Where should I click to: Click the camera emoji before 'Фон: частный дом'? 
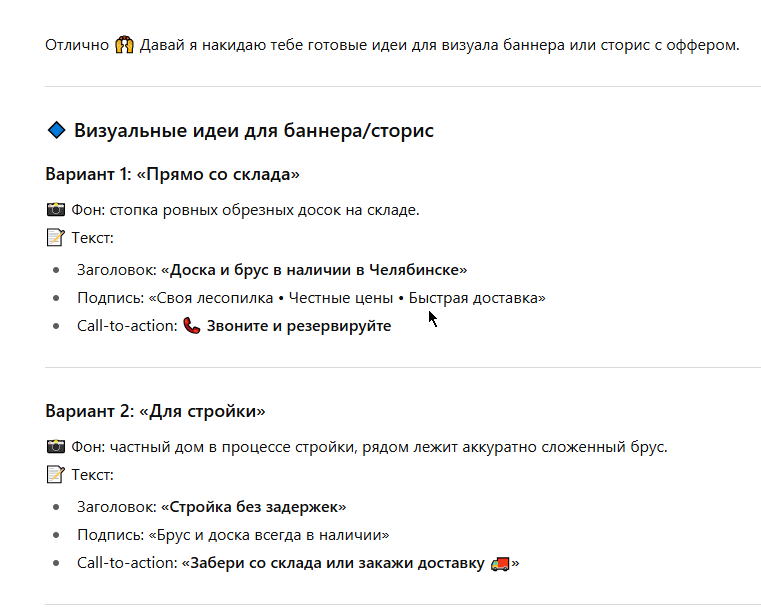56,446
